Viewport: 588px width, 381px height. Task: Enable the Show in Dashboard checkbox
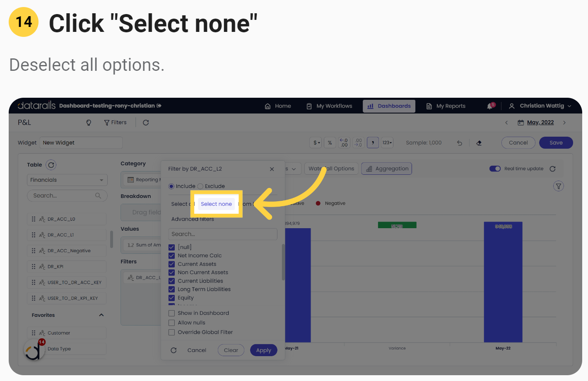point(171,313)
